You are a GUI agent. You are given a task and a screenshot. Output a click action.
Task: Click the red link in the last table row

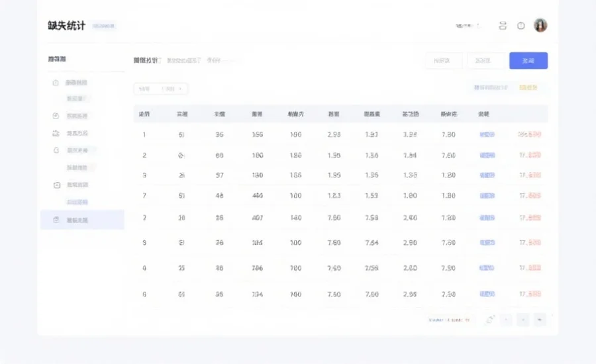point(530,294)
